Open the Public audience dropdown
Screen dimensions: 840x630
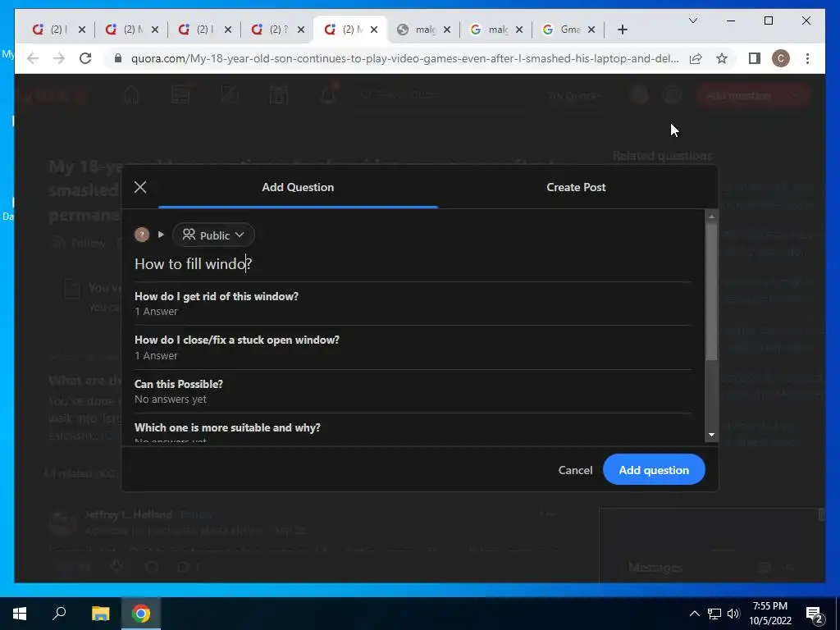213,235
